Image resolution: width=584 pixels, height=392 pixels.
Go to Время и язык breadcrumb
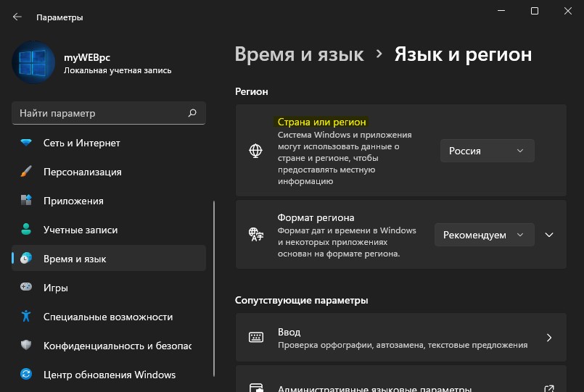click(x=299, y=54)
